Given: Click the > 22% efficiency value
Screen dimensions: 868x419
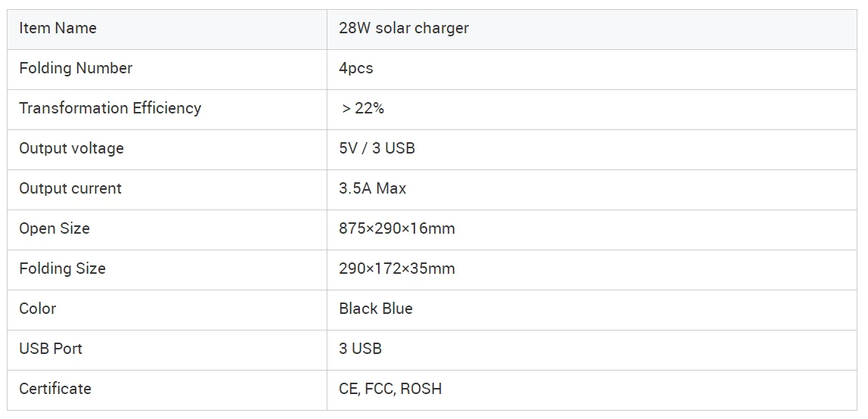Looking at the screenshot, I should 363,109.
